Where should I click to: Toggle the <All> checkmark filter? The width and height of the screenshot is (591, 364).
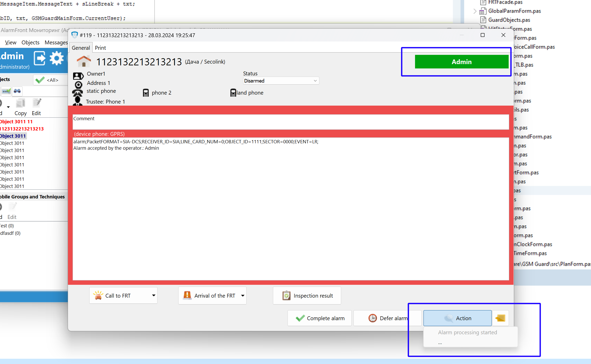pyautogui.click(x=40, y=80)
